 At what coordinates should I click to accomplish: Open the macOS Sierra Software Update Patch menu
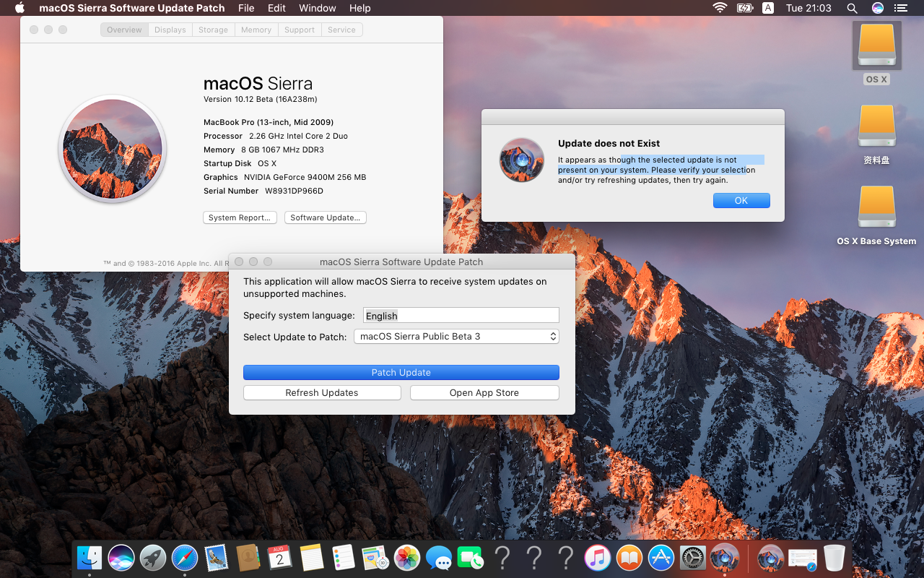(132, 8)
